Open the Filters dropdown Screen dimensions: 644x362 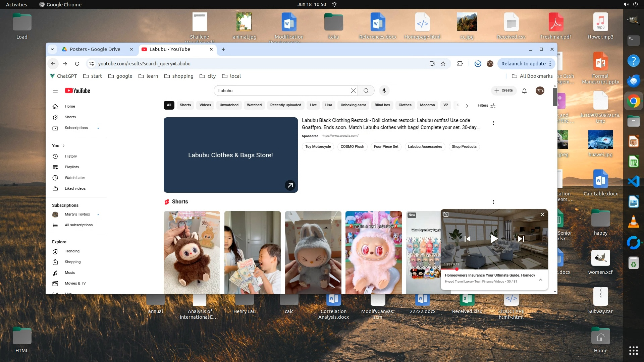click(486, 105)
